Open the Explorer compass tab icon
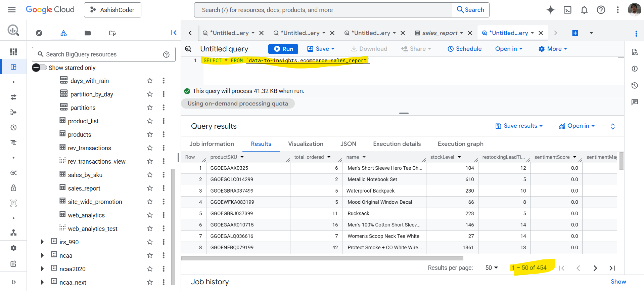The height and width of the screenshot is (291, 644). point(39,33)
